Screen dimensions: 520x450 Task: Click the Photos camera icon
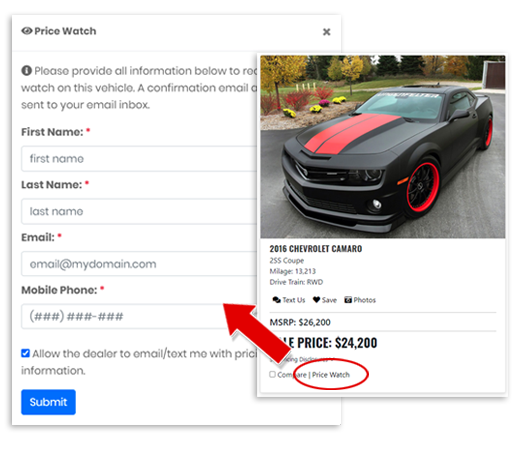click(x=348, y=300)
